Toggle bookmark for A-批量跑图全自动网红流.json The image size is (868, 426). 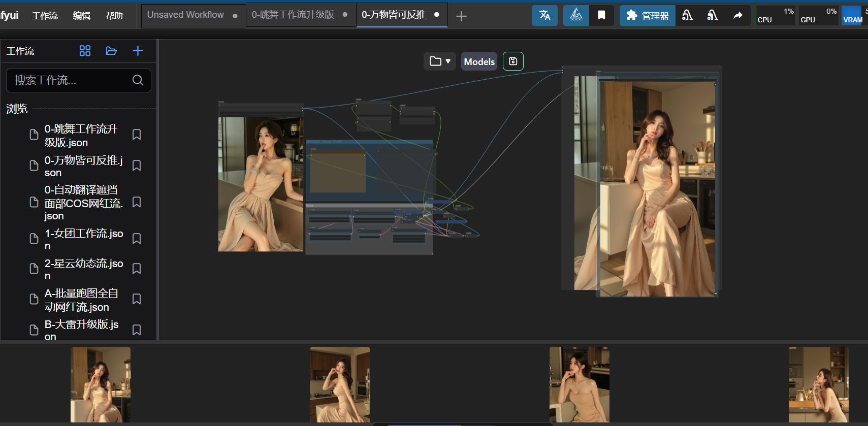(137, 299)
